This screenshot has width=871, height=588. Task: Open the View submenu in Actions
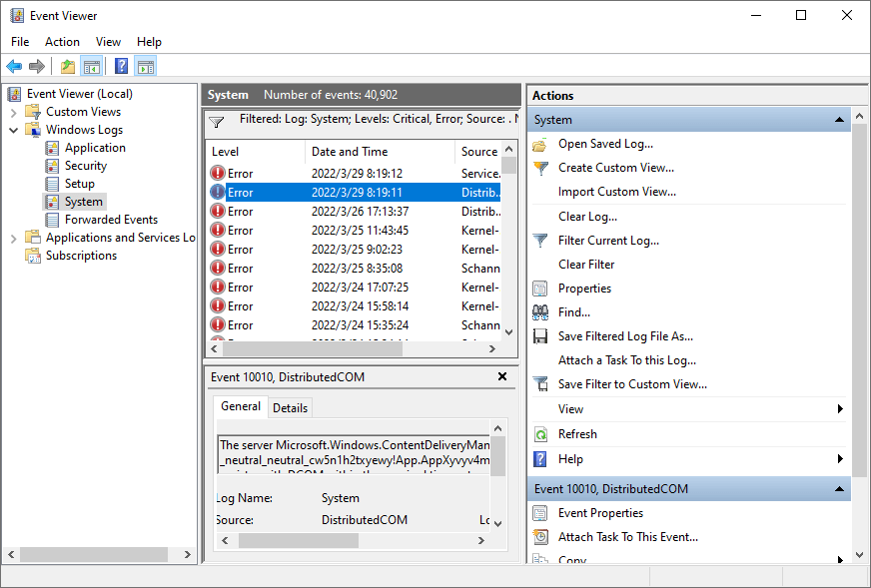[x=840, y=409]
